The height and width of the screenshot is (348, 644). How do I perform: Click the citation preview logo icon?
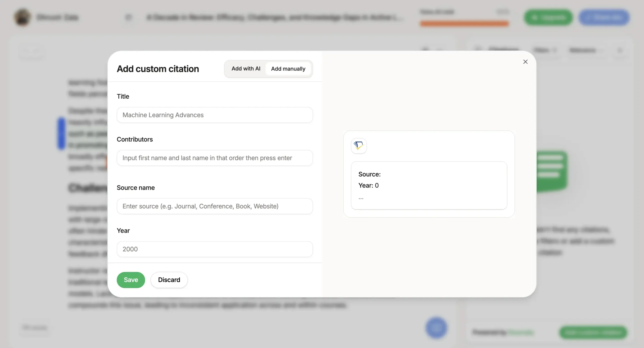point(359,146)
